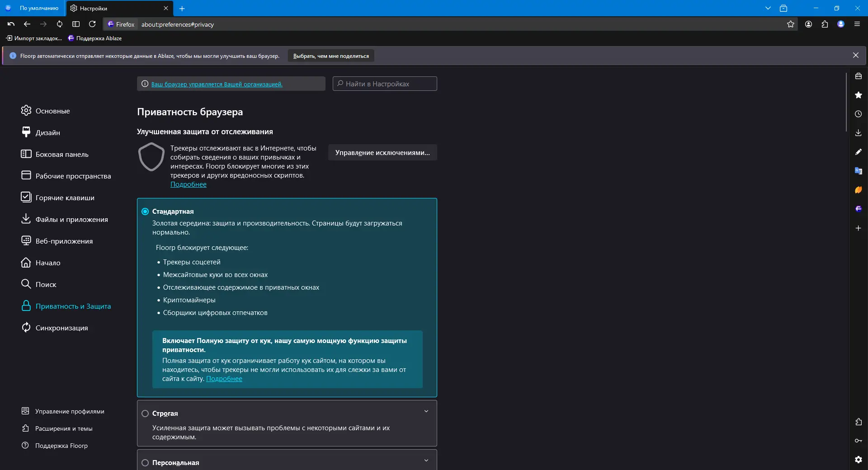The height and width of the screenshot is (470, 868).
Task: Open the orange leaf panel in right sidebar
Action: coord(859,190)
